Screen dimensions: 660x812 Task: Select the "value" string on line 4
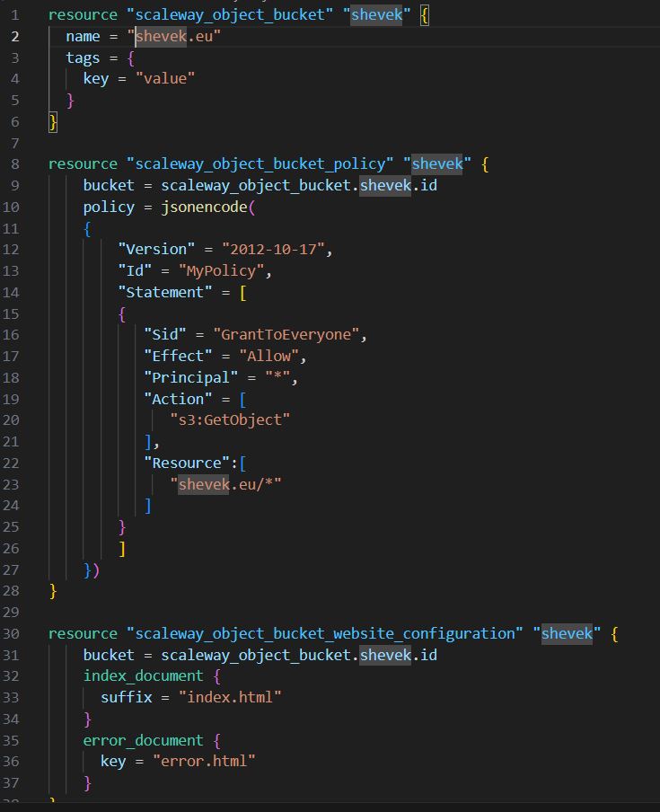pyautogui.click(x=165, y=79)
